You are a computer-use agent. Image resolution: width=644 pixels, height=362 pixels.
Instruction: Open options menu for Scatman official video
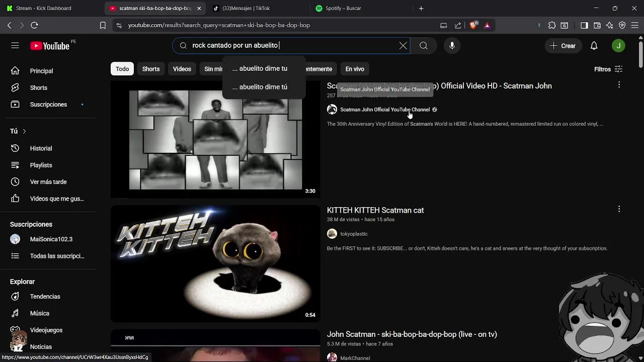tap(619, 85)
